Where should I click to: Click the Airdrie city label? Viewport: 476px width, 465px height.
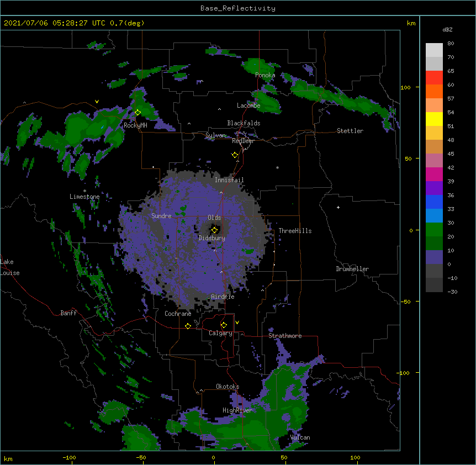pos(223,297)
